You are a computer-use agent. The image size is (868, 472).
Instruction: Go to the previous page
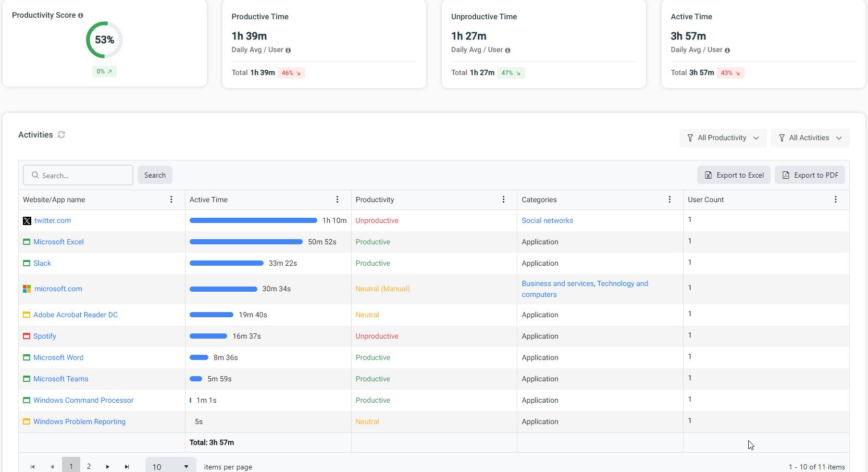click(x=52, y=467)
